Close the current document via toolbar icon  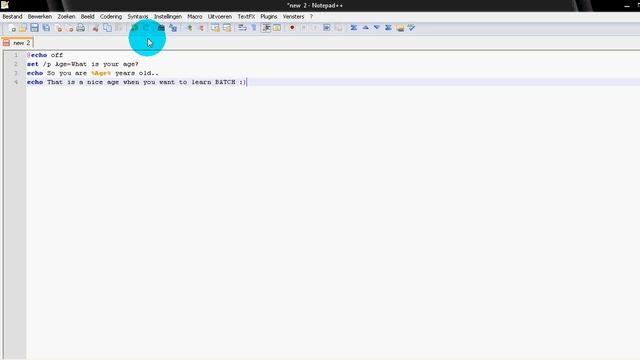(59, 28)
